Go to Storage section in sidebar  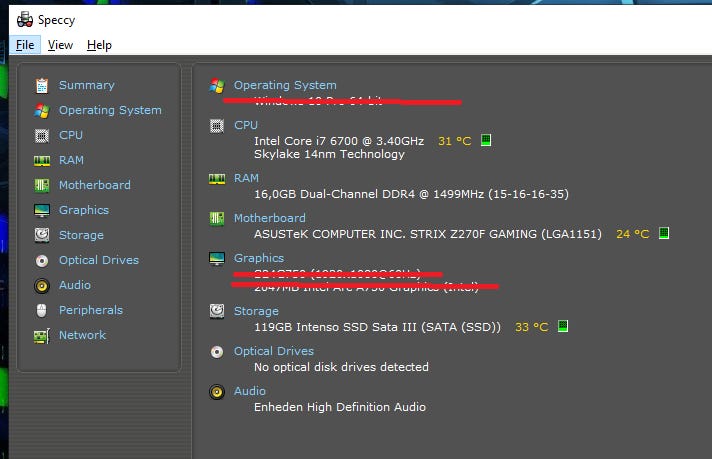[x=81, y=235]
